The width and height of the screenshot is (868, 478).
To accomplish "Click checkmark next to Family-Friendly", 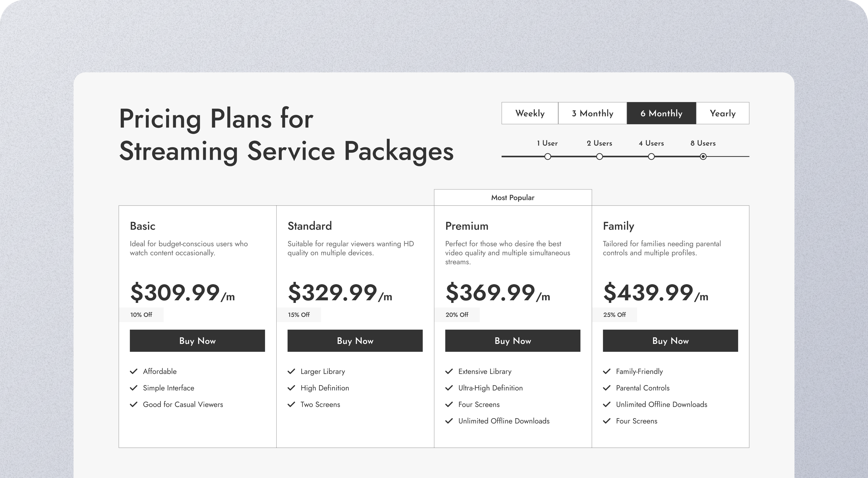I will [607, 371].
